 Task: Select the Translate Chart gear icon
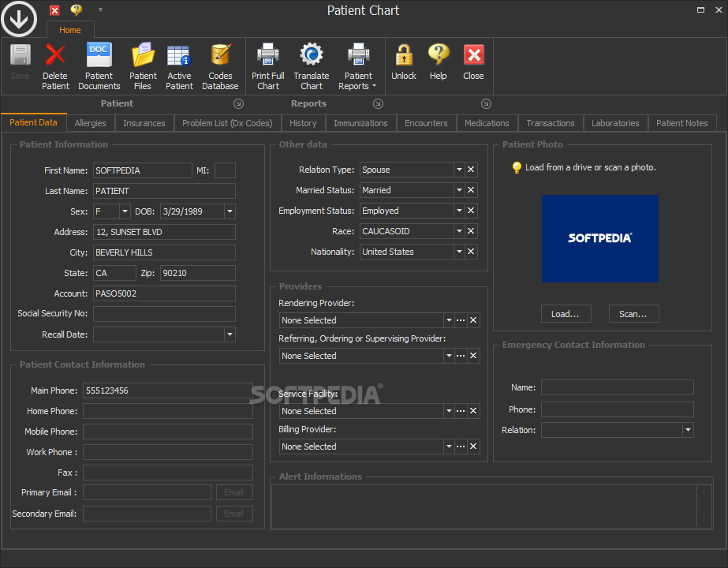point(312,56)
